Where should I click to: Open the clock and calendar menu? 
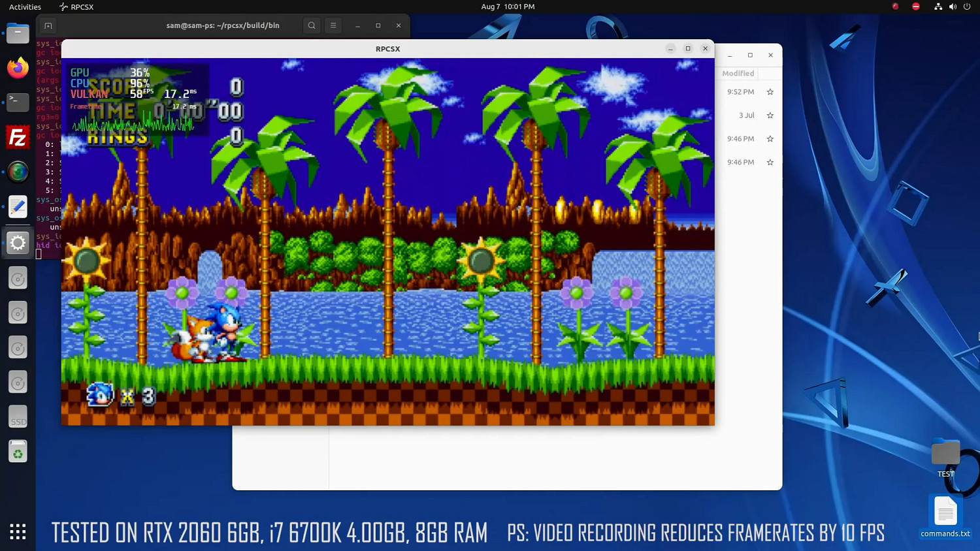508,7
